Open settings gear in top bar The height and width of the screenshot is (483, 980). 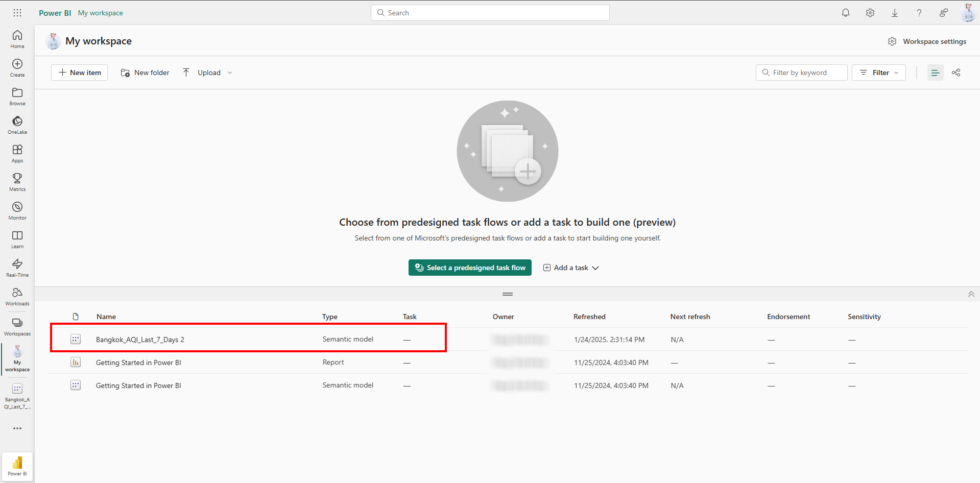pyautogui.click(x=870, y=13)
